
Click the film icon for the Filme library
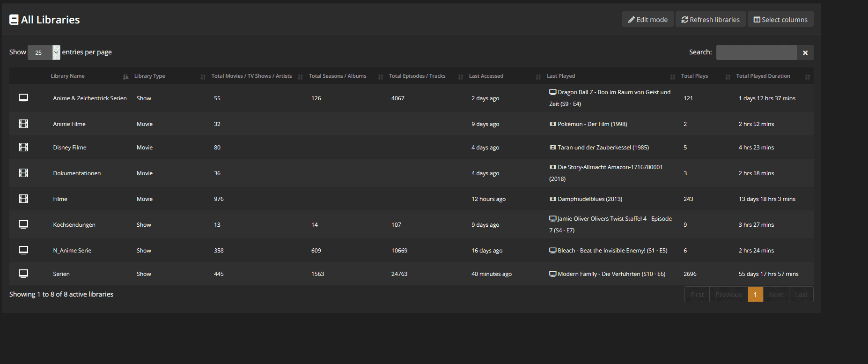tap(23, 199)
